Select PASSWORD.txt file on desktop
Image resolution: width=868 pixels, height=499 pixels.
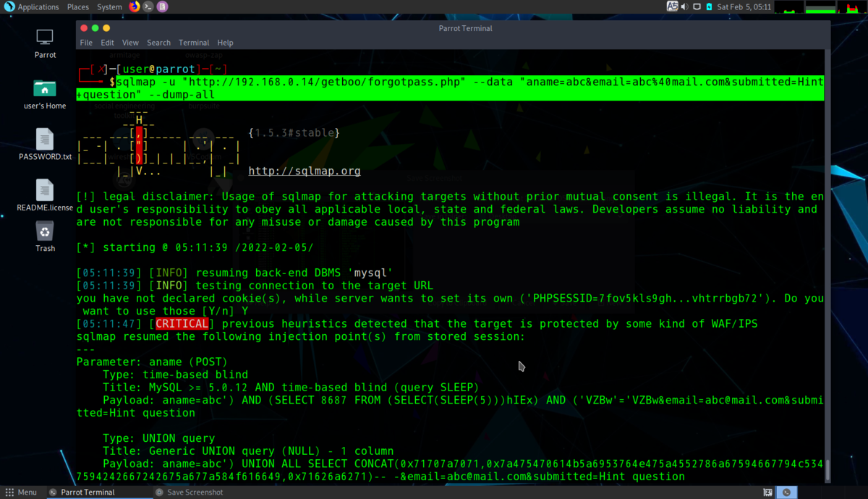(45, 145)
